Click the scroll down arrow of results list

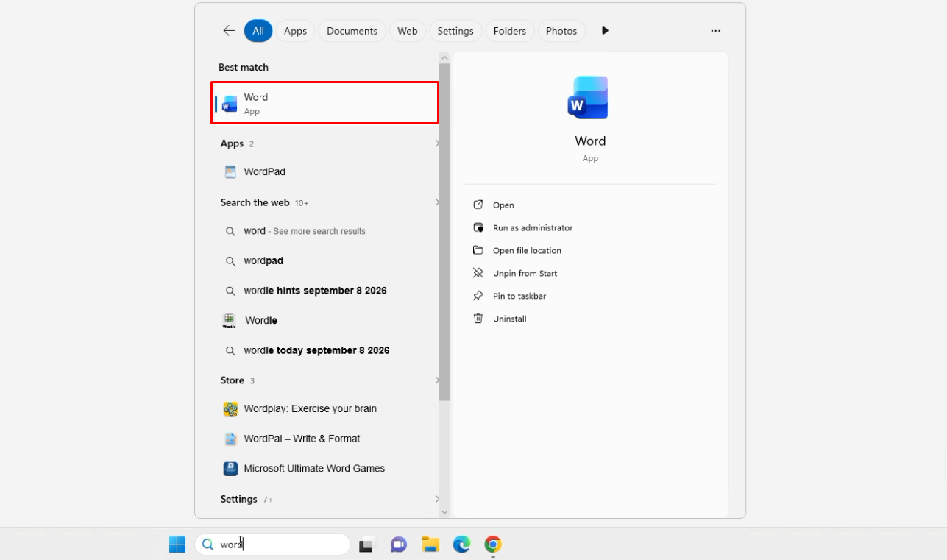[444, 511]
